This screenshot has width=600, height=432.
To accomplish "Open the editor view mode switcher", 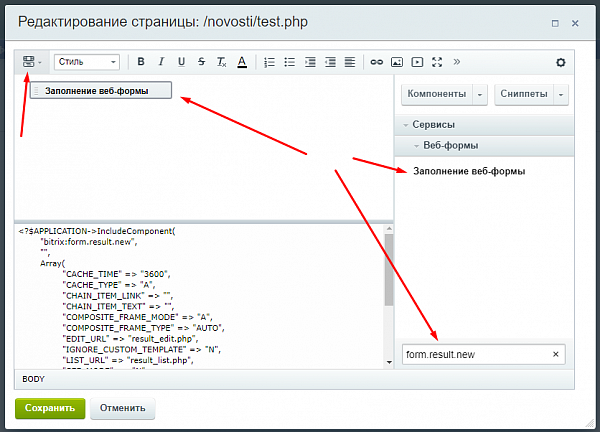I will [32, 62].
